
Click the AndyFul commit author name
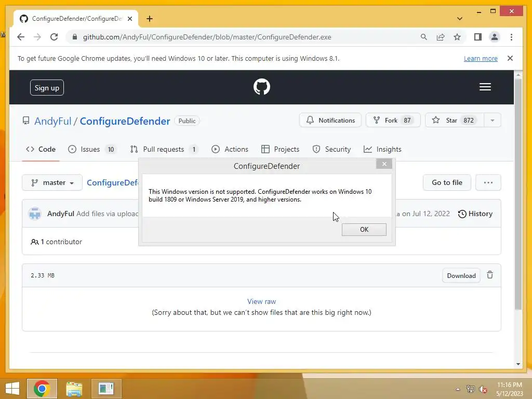pos(60,214)
